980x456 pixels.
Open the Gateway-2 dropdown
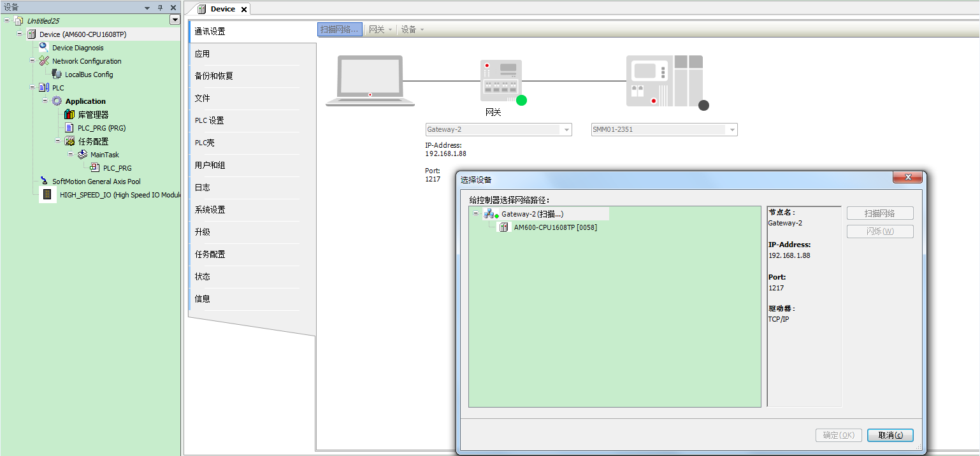pyautogui.click(x=565, y=130)
